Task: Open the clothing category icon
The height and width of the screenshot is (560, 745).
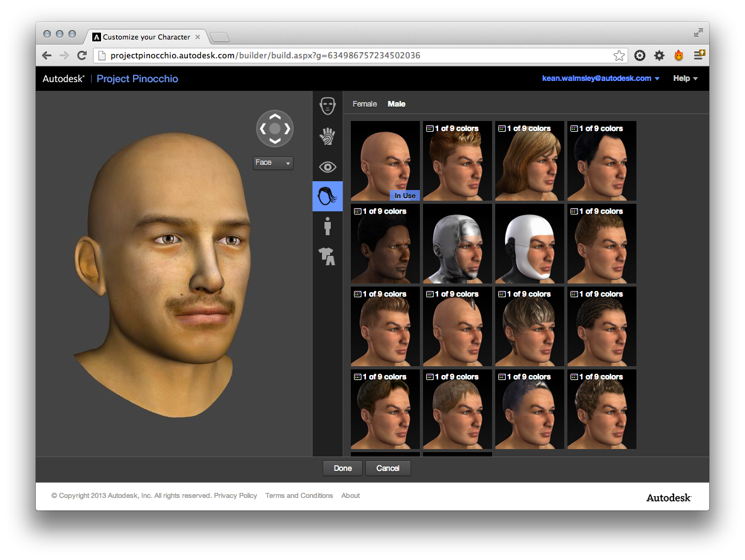Action: point(327,255)
